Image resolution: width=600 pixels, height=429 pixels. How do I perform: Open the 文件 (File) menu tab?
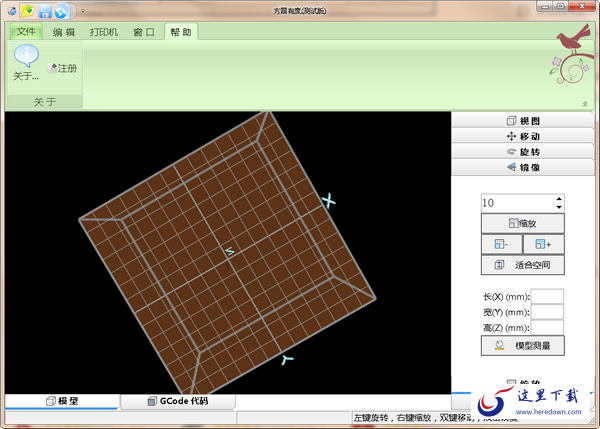[x=26, y=32]
